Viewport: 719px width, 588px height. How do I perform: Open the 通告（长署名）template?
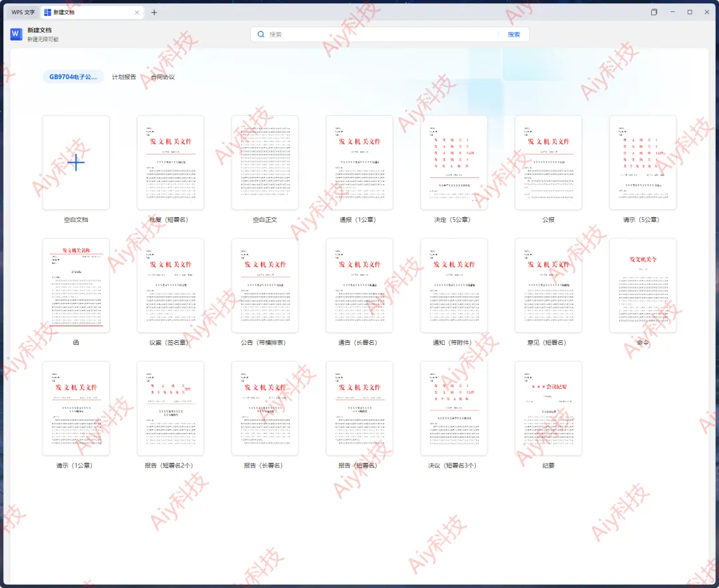[x=359, y=285]
